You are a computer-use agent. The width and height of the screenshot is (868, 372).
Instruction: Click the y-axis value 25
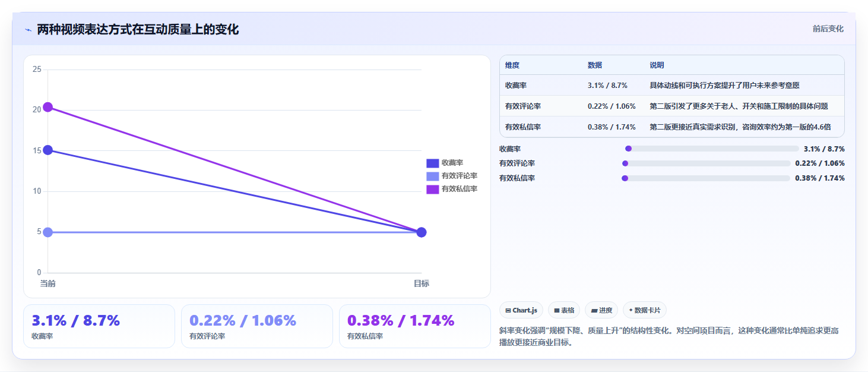click(x=37, y=70)
